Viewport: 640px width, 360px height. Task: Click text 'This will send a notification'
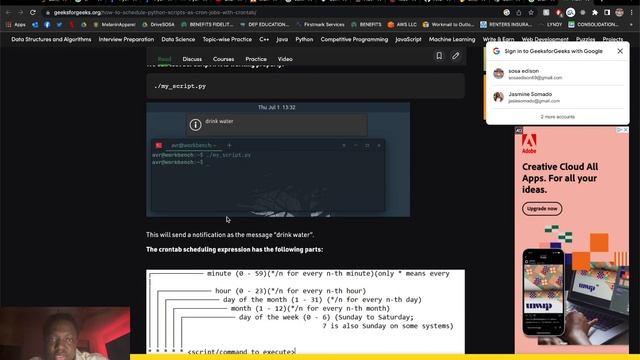230,235
